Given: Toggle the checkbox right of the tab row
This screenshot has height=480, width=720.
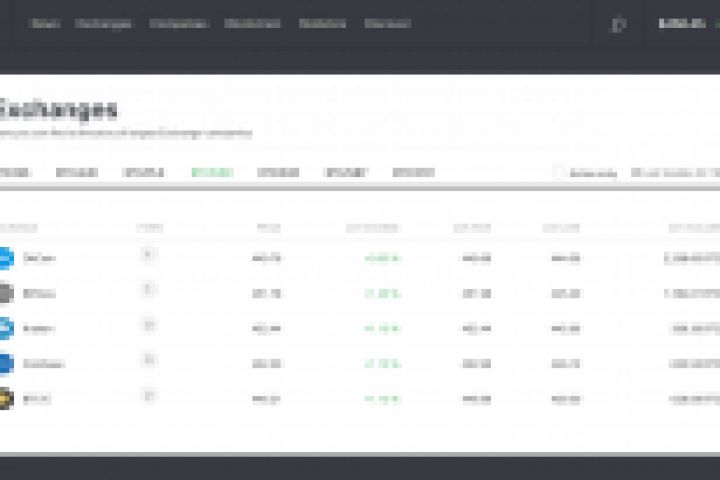Looking at the screenshot, I should tap(557, 172).
